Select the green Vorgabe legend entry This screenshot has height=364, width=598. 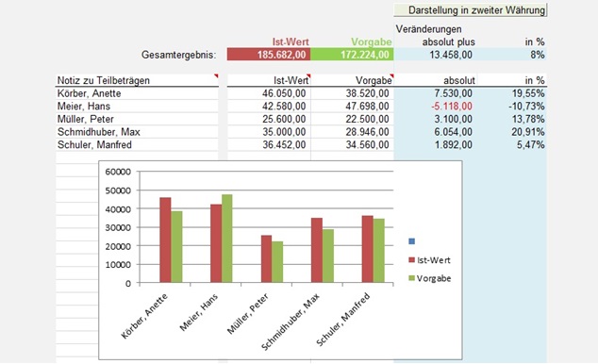(430, 278)
